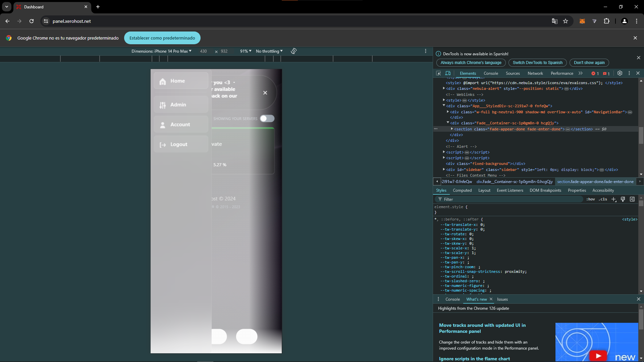Open the drawer three-dot menu
Image resolution: width=644 pixels, height=362 pixels.
[438, 299]
